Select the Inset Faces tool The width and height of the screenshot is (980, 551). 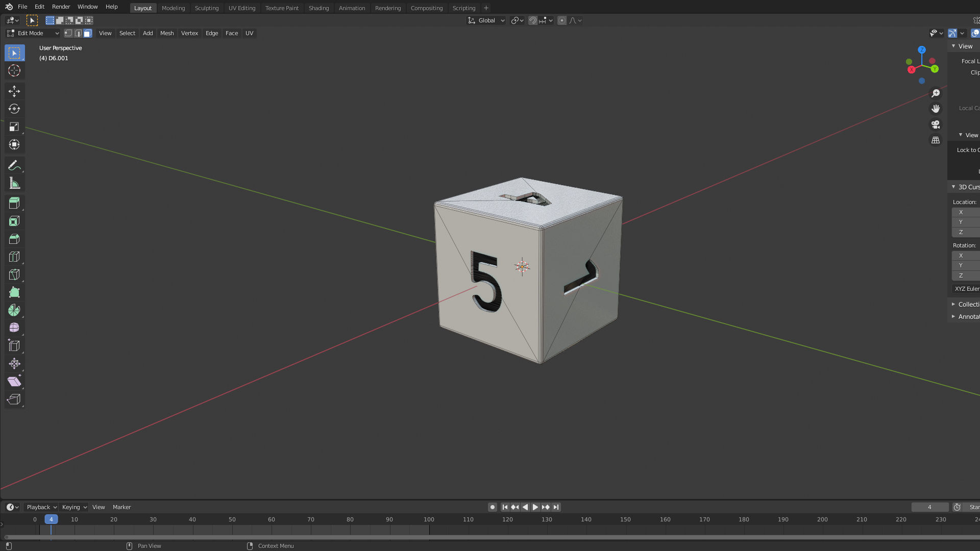point(14,221)
